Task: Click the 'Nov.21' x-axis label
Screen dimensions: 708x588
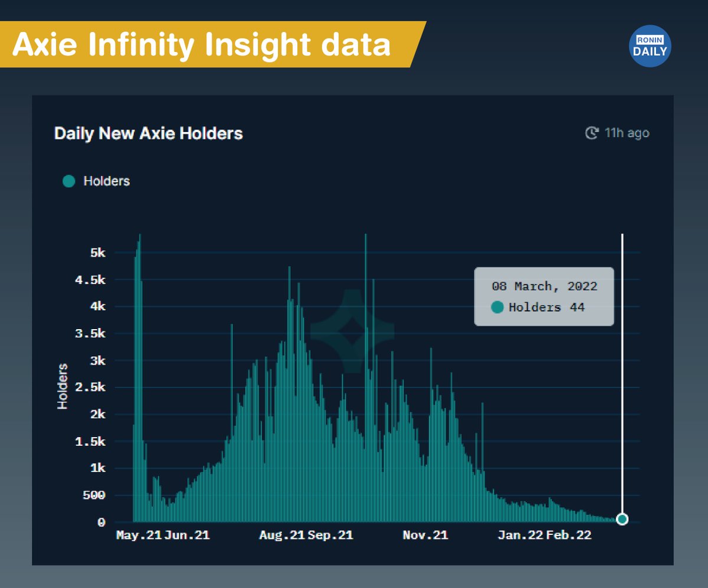Action: 425,536
